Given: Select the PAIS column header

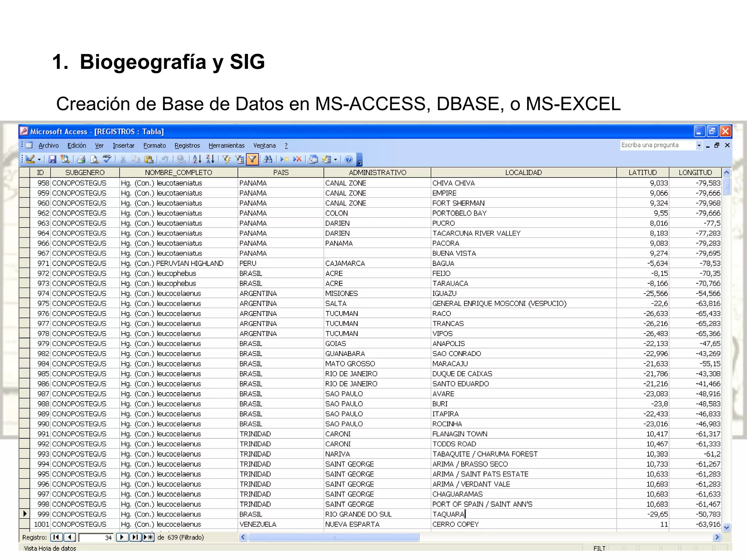Looking at the screenshot, I should 281,172.
